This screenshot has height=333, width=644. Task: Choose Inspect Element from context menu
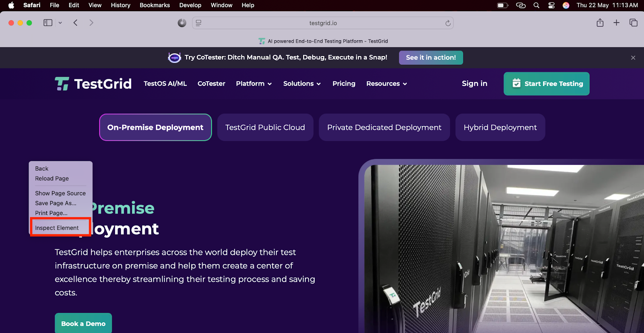click(x=61, y=228)
